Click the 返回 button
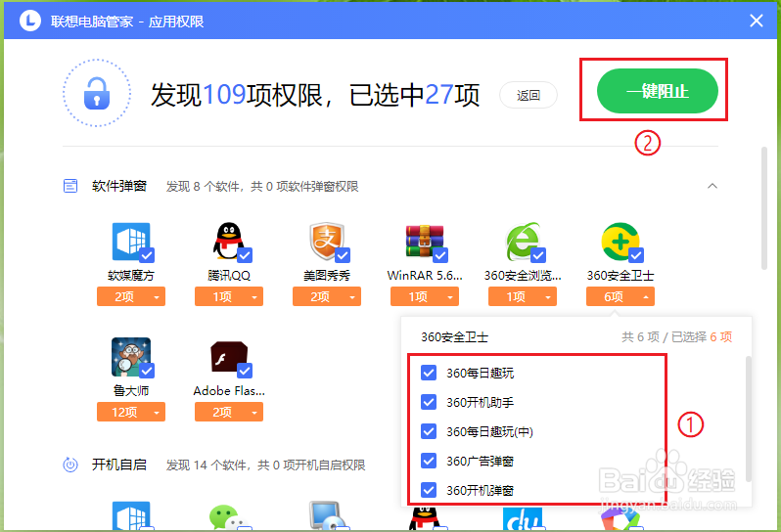 [x=528, y=95]
